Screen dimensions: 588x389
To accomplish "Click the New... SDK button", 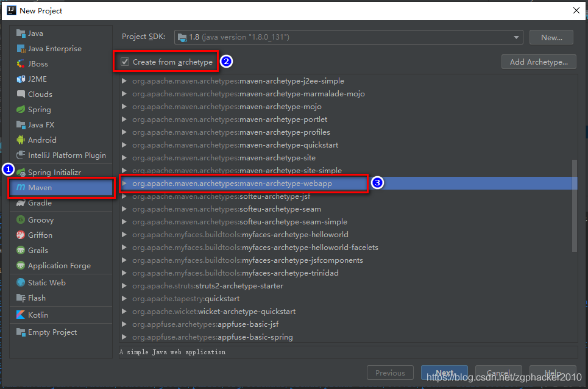I will click(x=551, y=37).
